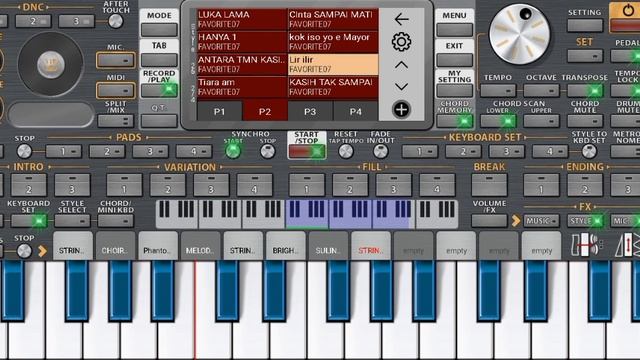Click the MENU button
This screenshot has width=640, height=360.
(x=454, y=29)
